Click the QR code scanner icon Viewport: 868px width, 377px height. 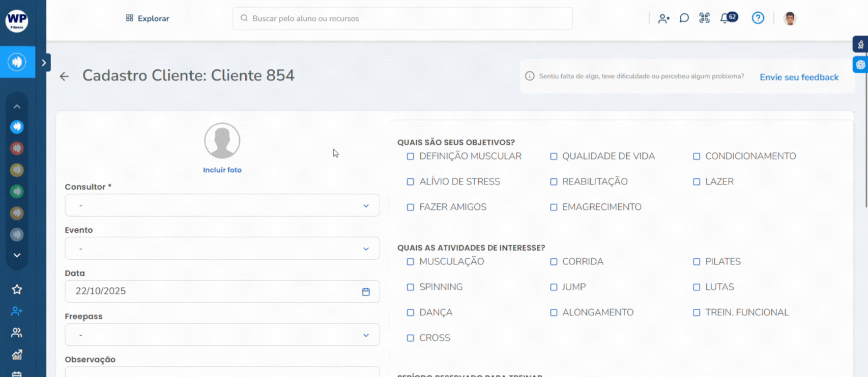(x=704, y=18)
